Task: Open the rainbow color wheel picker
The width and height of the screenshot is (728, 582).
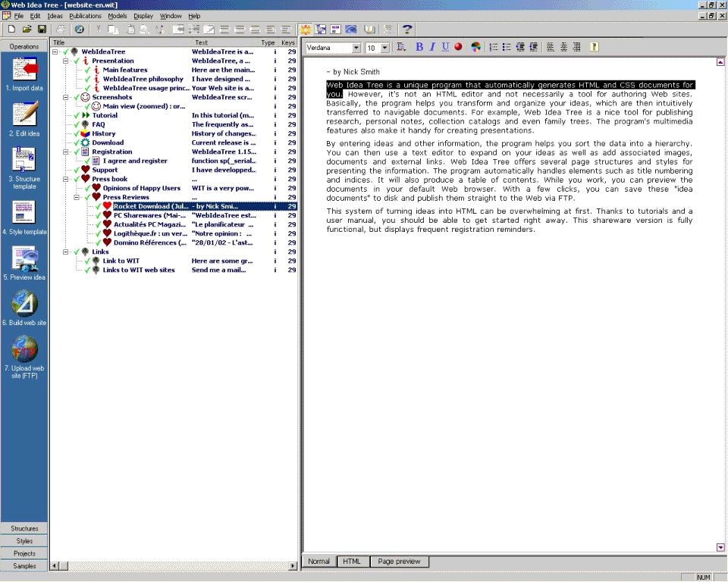Action: click(475, 47)
